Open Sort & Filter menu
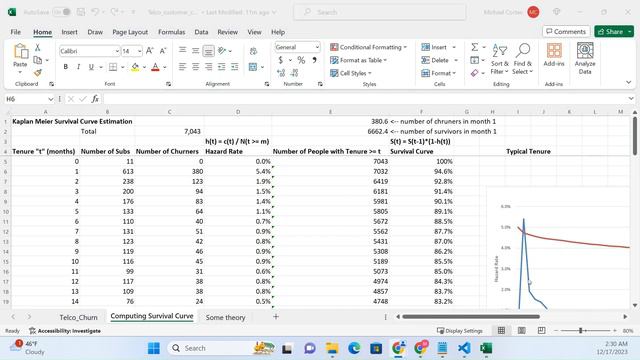This screenshot has height=360, width=640. pyautogui.click(x=500, y=59)
